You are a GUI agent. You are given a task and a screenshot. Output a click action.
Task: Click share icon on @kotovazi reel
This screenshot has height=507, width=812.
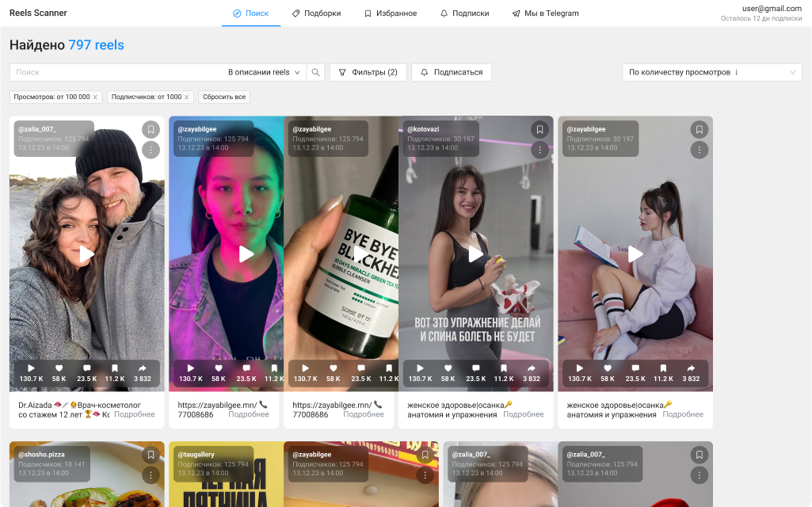pyautogui.click(x=532, y=368)
